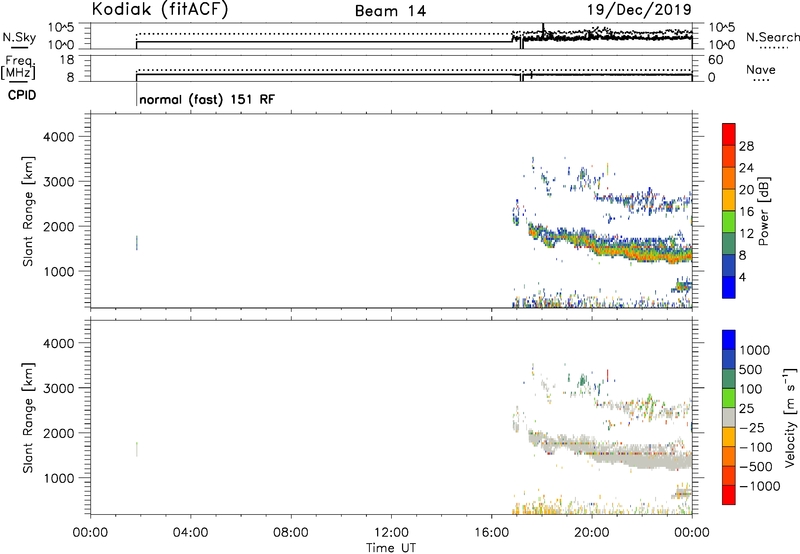The height and width of the screenshot is (554, 800).
Task: Click the 'Freq. [MHz]' axis label
Action: (18, 67)
